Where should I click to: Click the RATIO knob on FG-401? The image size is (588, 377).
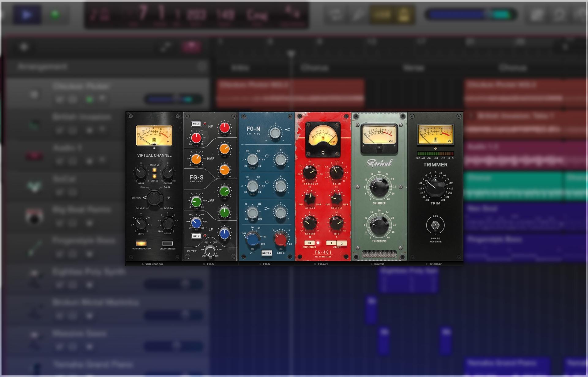point(337,173)
